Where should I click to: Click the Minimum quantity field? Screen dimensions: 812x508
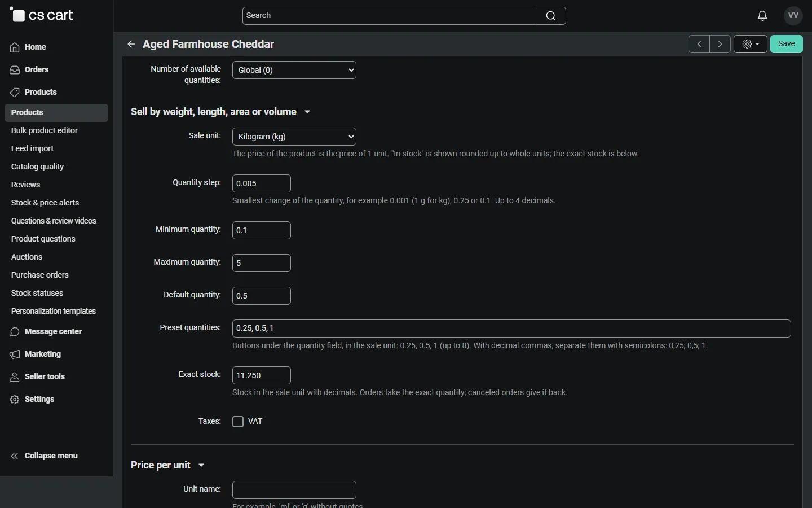262,230
